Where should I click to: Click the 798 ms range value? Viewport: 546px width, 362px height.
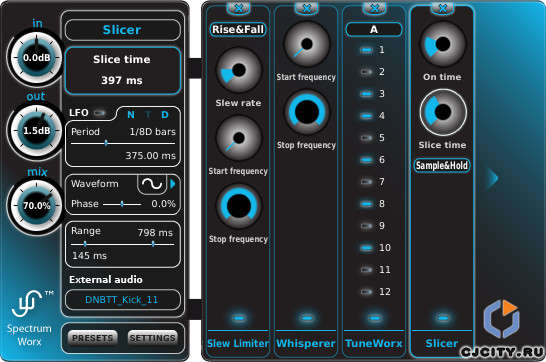click(155, 233)
